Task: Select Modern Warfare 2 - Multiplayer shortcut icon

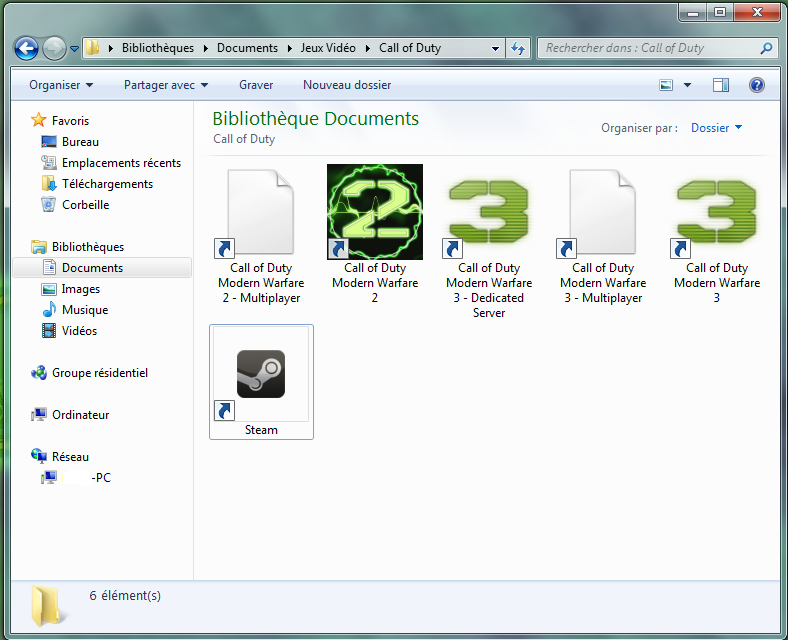Action: 261,212
